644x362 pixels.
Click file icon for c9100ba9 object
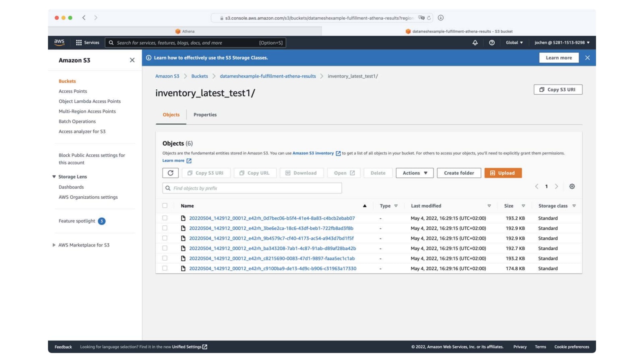tap(183, 268)
